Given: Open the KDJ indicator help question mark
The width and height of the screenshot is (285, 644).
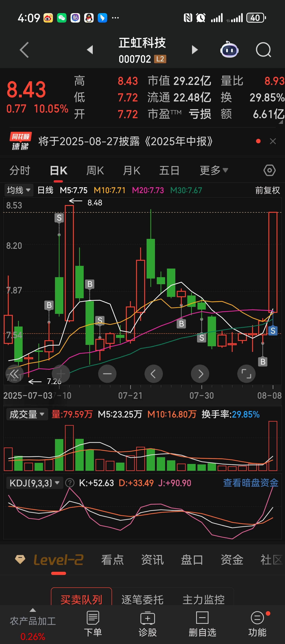Looking at the screenshot, I should point(70,483).
